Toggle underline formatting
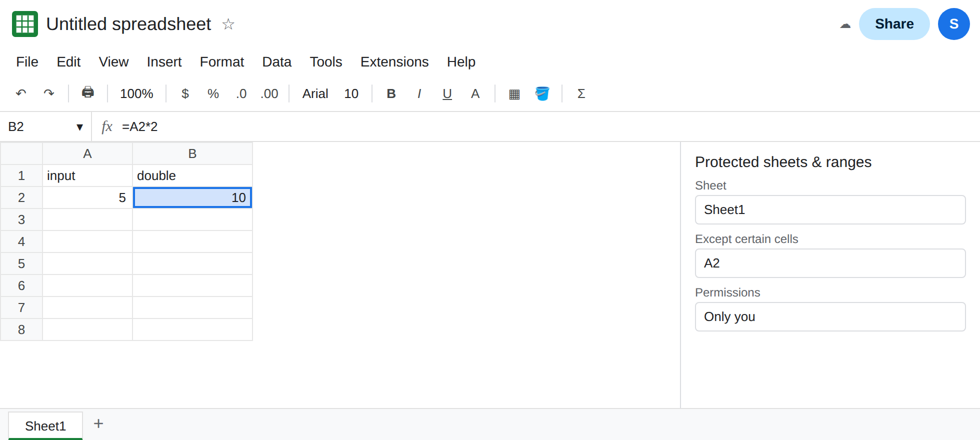Image resolution: width=980 pixels, height=440 pixels. [x=447, y=93]
